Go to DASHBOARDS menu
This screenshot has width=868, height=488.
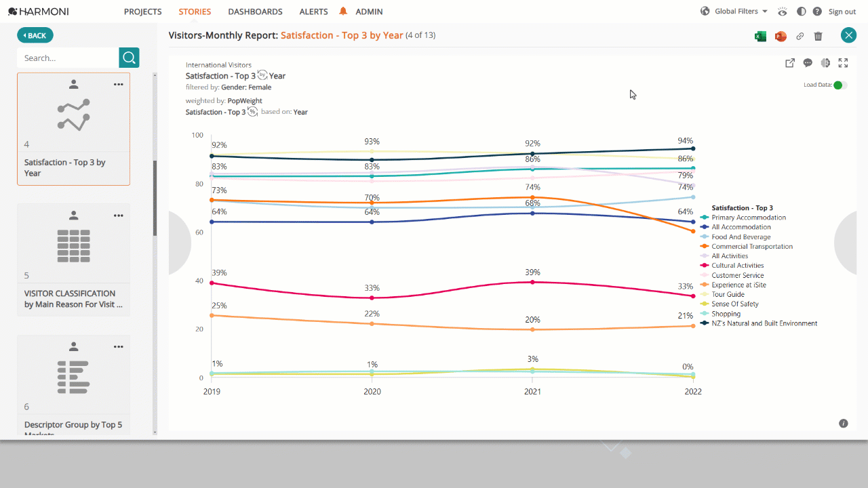(255, 12)
